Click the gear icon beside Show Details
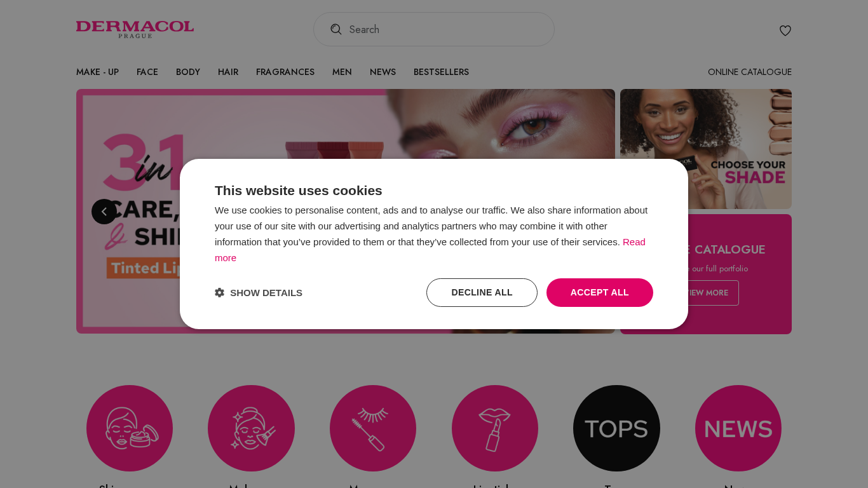This screenshot has width=868, height=488. (x=219, y=292)
